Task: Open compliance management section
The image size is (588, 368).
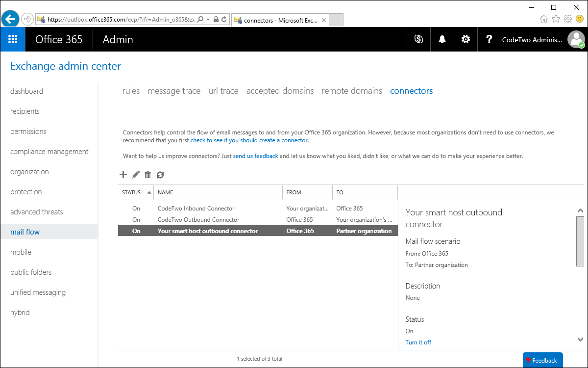Action: click(x=49, y=152)
